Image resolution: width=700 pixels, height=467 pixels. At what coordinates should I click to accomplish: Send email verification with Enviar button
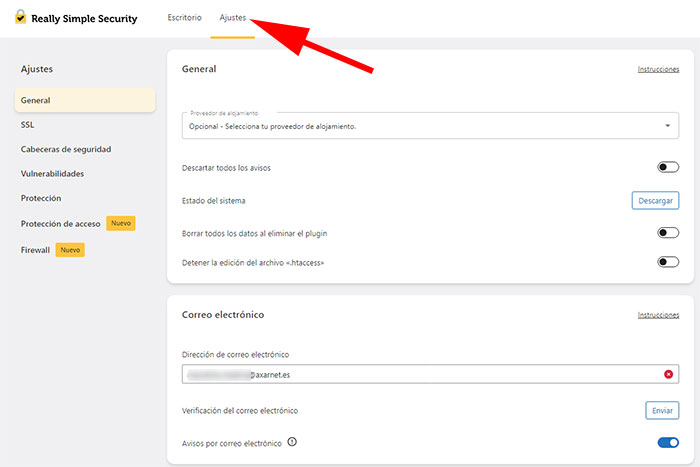(x=662, y=410)
